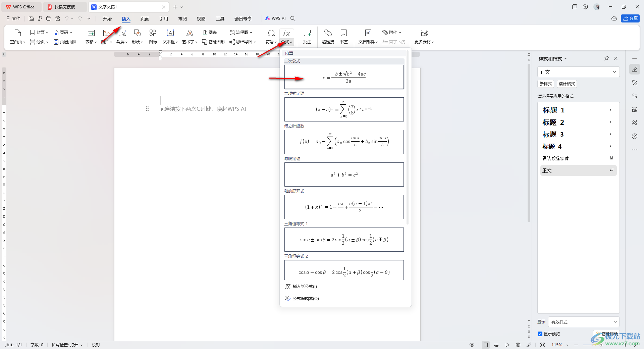Viewport: 644px width, 349px height.
Task: Click the print icon in quick toolbar
Action: pyautogui.click(x=49, y=18)
